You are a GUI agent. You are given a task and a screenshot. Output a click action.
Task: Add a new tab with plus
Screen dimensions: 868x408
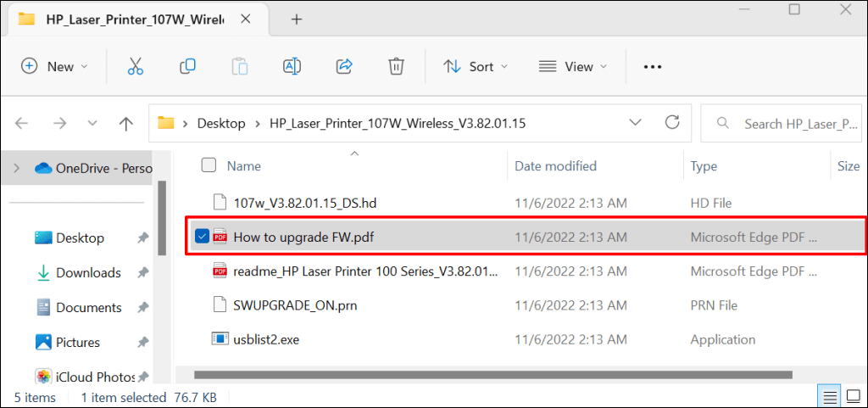297,20
